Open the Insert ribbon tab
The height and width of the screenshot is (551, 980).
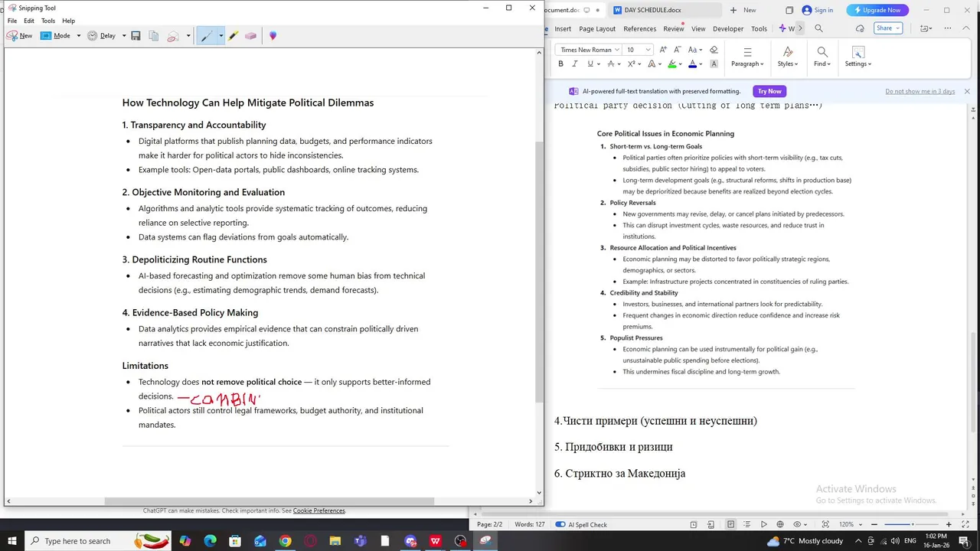coord(563,28)
